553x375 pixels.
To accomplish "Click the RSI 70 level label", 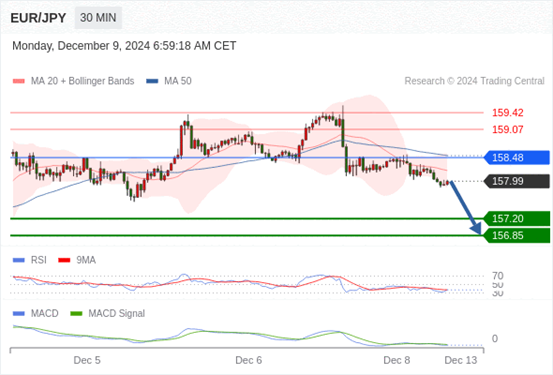I will pos(498,276).
